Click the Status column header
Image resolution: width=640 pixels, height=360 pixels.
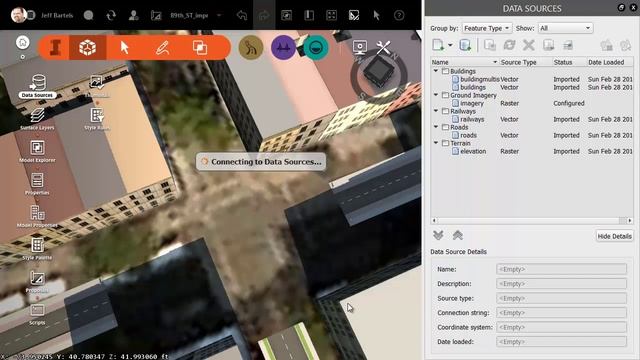click(x=569, y=62)
